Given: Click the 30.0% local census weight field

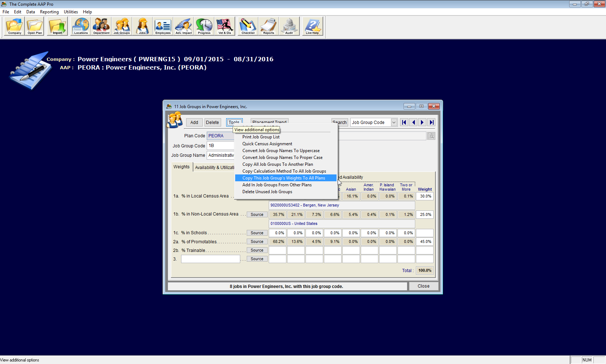Looking at the screenshot, I should [425, 196].
